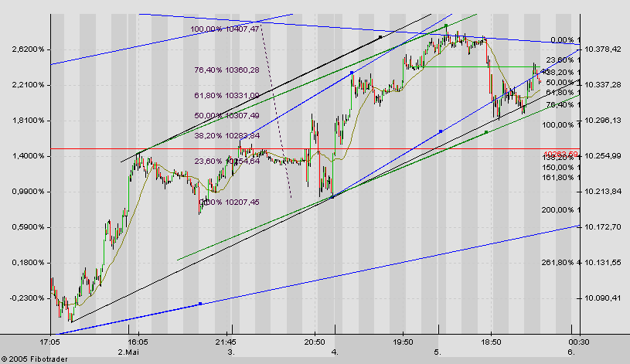Select the 16:05 time axis label

[138, 342]
